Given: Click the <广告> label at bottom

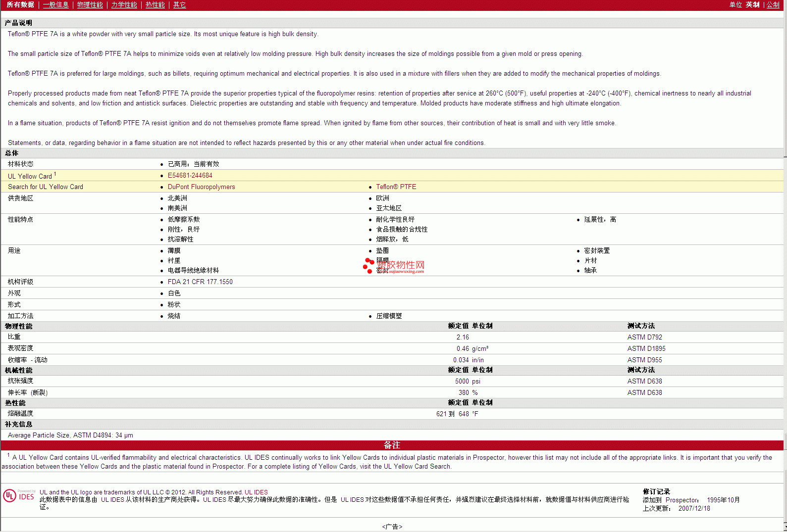Looking at the screenshot, I should pos(392,527).
